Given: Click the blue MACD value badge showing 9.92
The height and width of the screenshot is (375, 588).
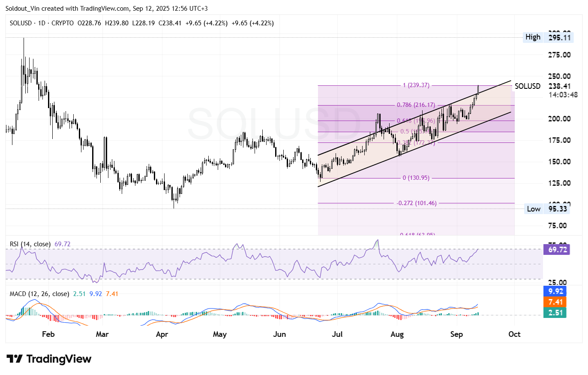Looking at the screenshot, I should click(x=556, y=291).
